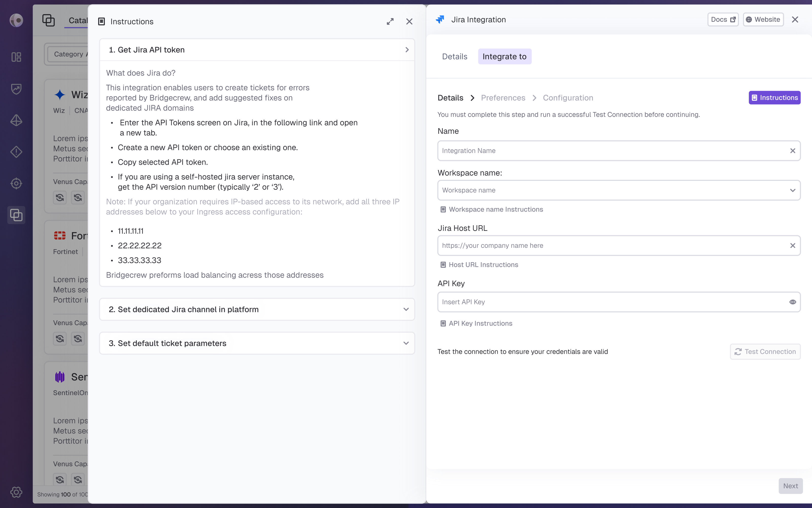Click the dashboard icon in left sidebar
Viewport: 812px width, 508px height.
pyautogui.click(x=16, y=57)
